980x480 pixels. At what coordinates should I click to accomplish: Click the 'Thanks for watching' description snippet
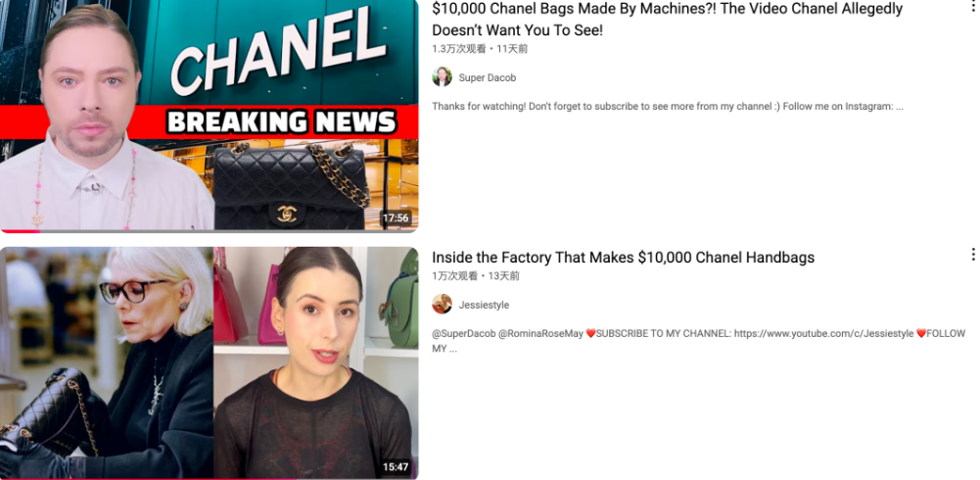click(x=668, y=106)
